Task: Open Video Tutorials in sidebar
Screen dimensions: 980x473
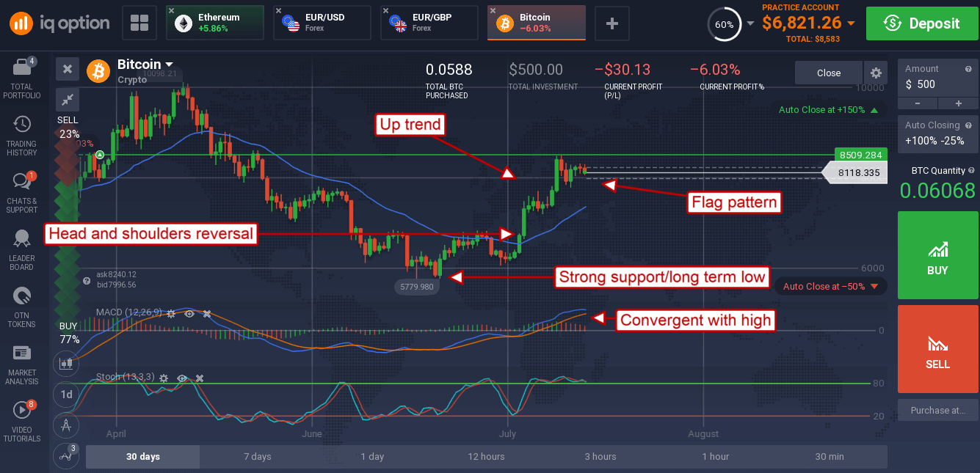Action: pos(22,422)
